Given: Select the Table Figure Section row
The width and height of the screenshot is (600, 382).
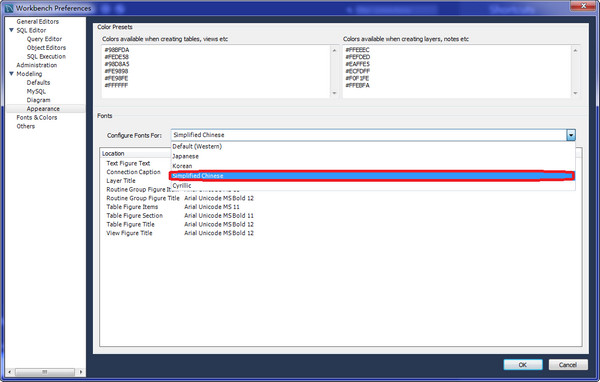Looking at the screenshot, I should [135, 216].
